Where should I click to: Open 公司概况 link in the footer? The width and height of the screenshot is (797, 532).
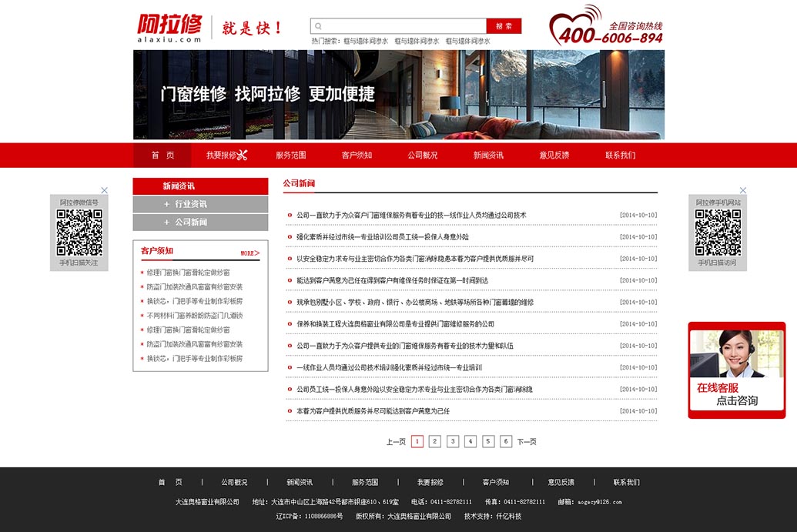[x=235, y=483]
